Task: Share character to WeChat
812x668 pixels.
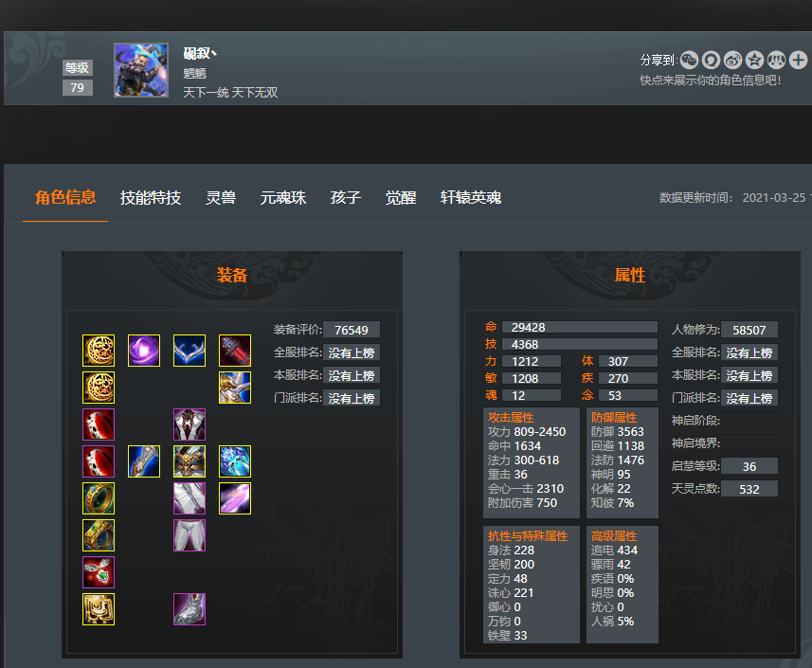Action: tap(689, 60)
